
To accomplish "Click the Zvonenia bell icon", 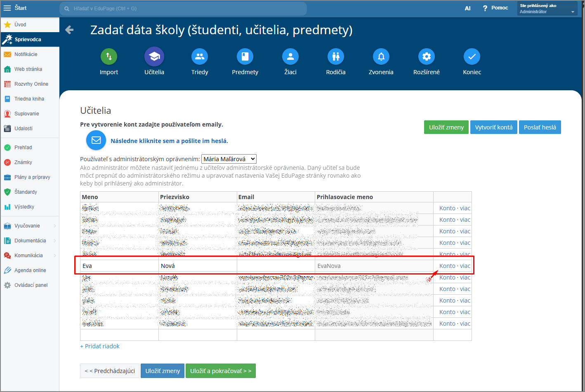I will [x=381, y=57].
